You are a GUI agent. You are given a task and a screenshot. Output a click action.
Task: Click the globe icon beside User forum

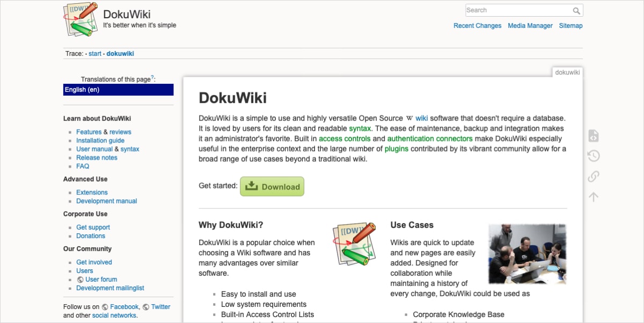tap(82, 279)
